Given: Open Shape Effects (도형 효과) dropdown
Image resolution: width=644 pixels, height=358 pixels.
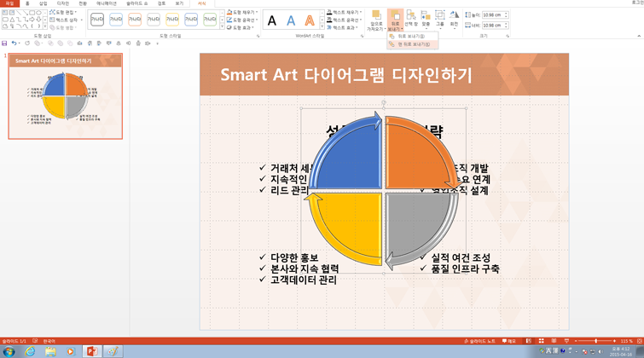Looking at the screenshot, I should point(241,27).
